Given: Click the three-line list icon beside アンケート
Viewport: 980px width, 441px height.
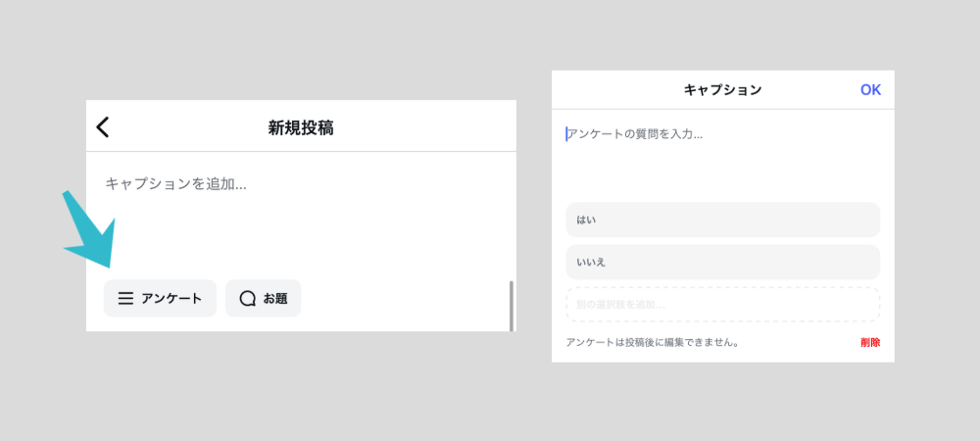Looking at the screenshot, I should tap(125, 299).
